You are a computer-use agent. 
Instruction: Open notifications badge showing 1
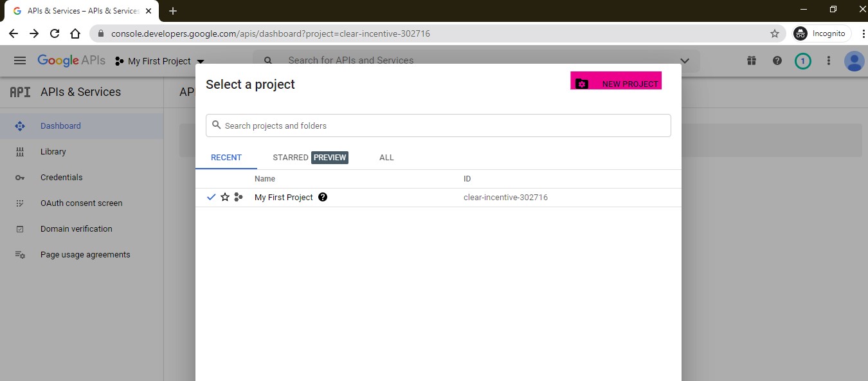(802, 61)
